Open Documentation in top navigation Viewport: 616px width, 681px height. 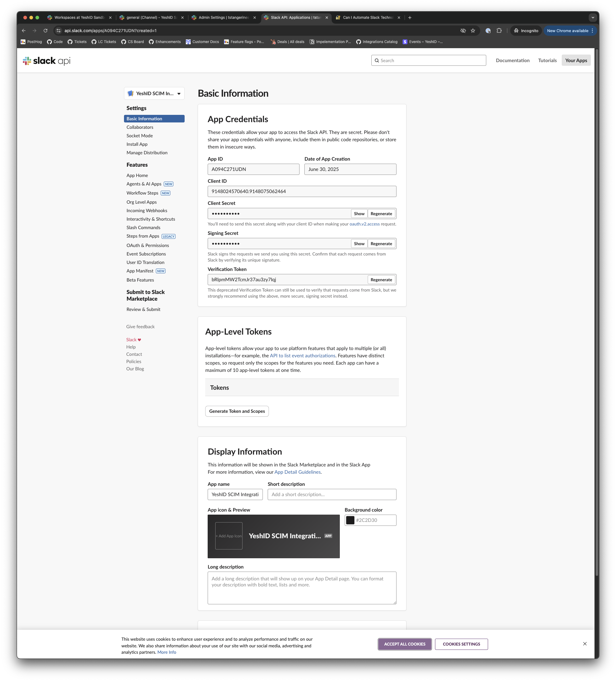(513, 61)
